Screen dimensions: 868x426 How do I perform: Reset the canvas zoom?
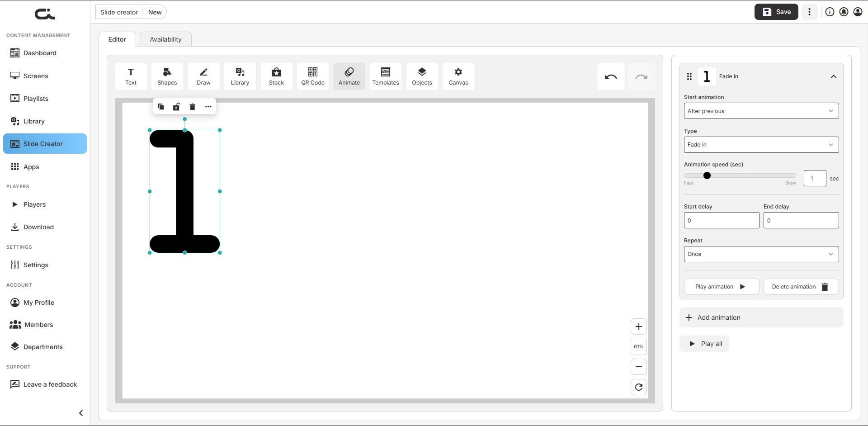click(639, 387)
